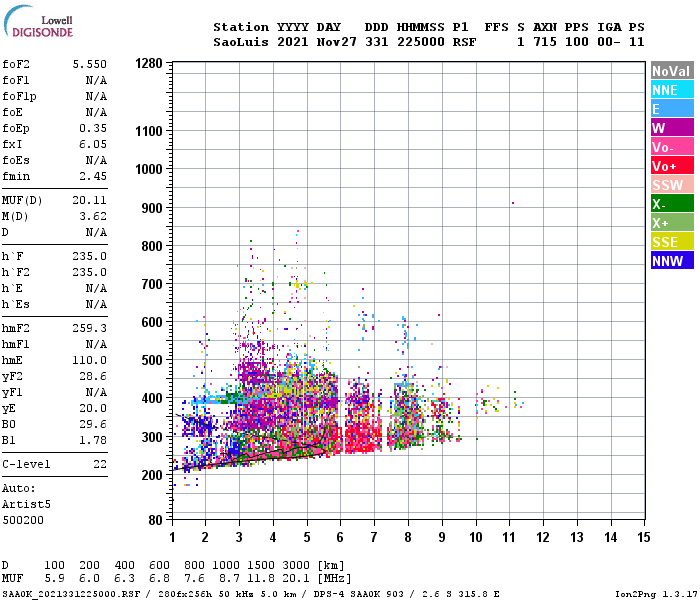Click the hmF2 value 259.3

coord(90,329)
